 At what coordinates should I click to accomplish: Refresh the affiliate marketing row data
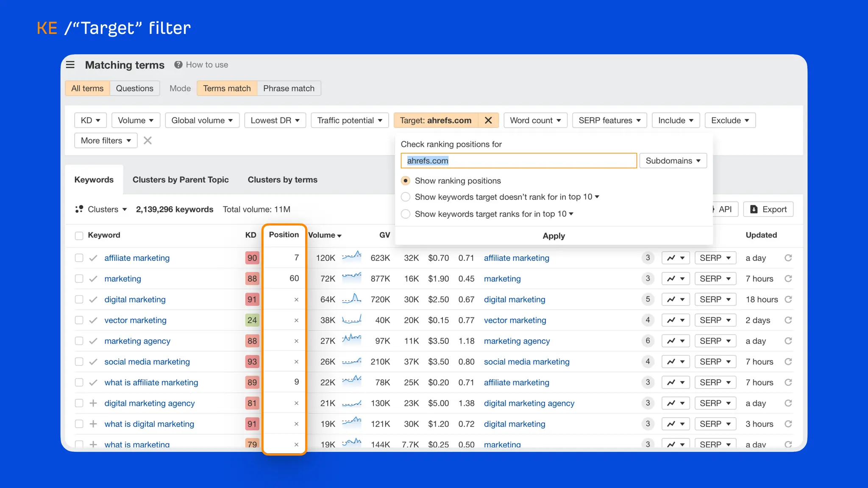[x=788, y=258]
